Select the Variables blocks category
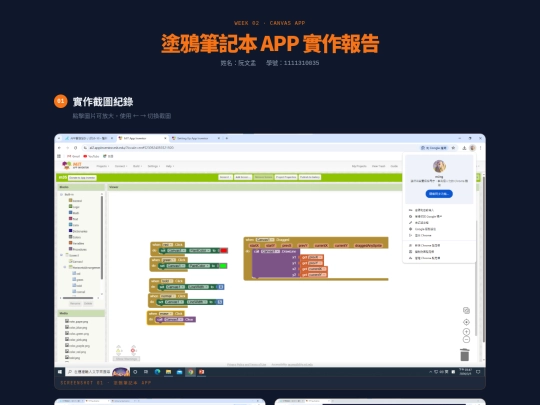540x405 pixels. pyautogui.click(x=76, y=243)
